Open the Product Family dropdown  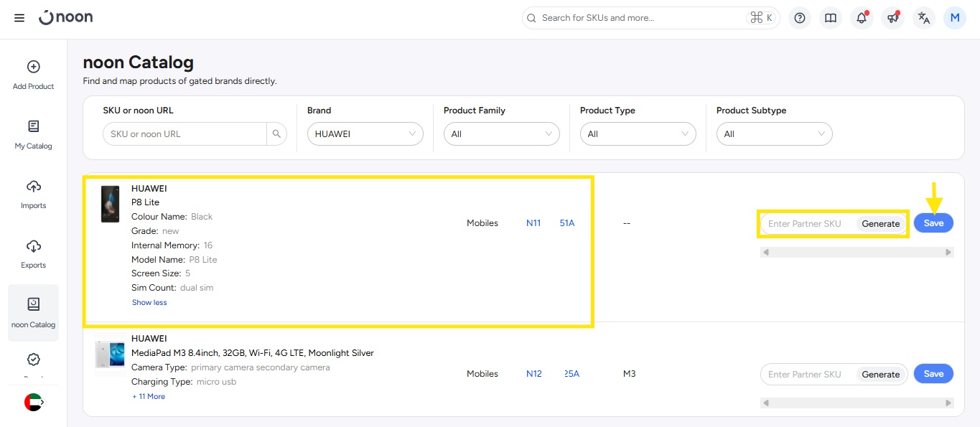(x=501, y=134)
